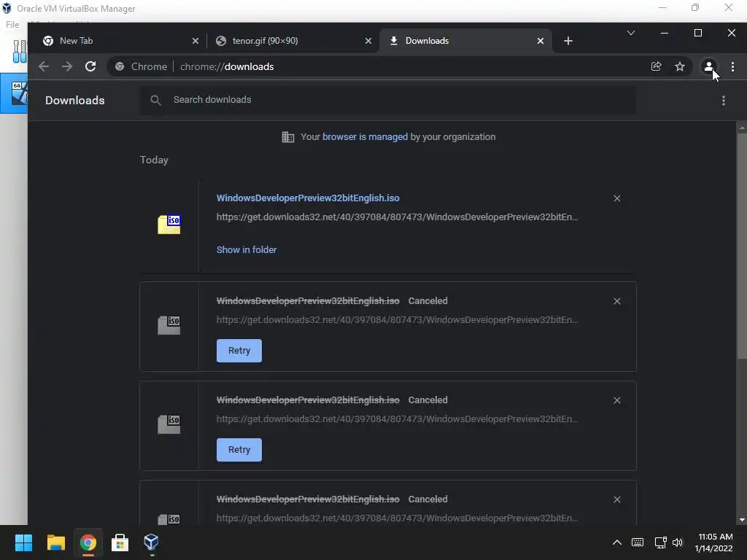Reload the downloads page

(x=90, y=66)
